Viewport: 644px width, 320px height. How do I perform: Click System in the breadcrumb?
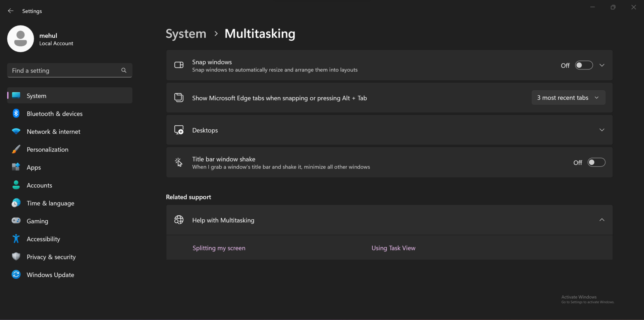point(185,34)
